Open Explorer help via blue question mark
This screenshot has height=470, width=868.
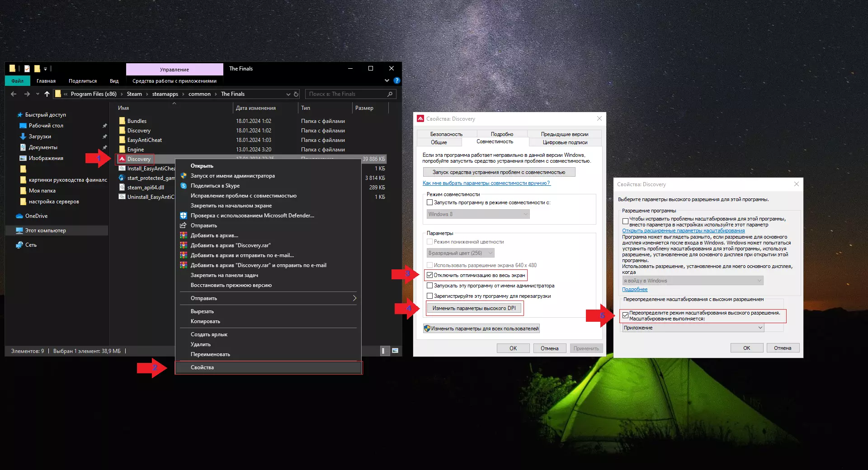[396, 80]
